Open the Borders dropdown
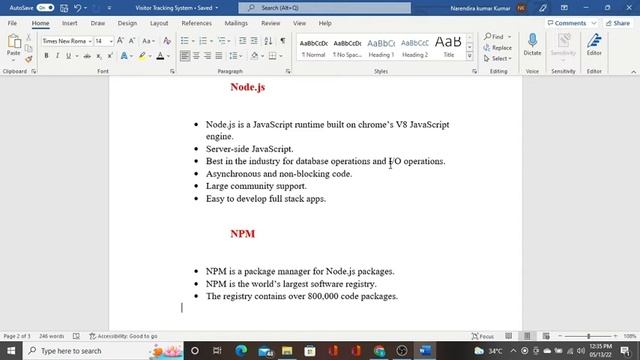 click(x=281, y=56)
